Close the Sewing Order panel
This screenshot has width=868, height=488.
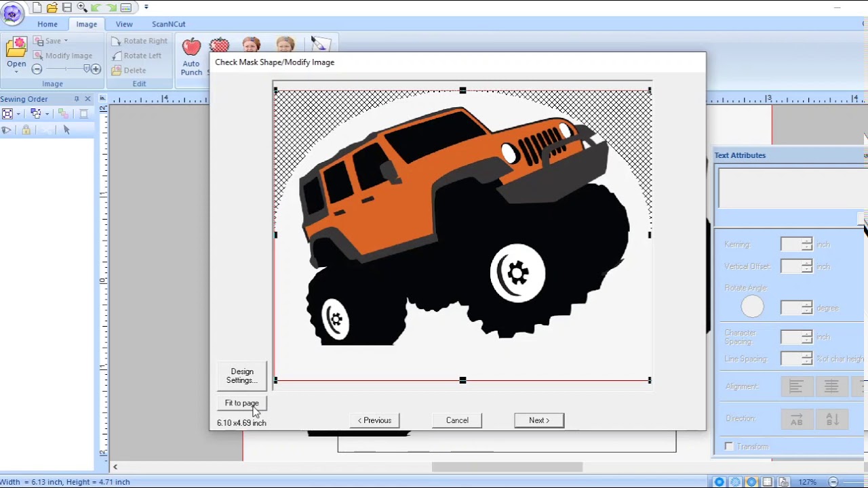87,99
